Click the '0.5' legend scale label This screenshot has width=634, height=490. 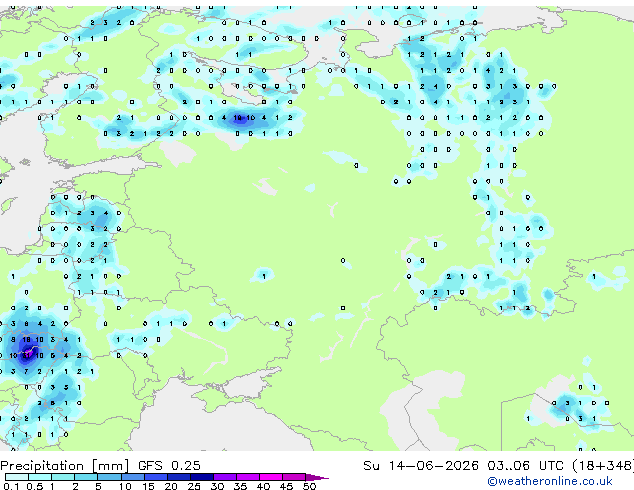coord(35,486)
